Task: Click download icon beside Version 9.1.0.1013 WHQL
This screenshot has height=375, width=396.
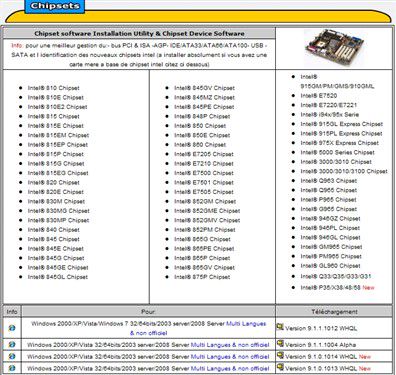Action: tap(280, 367)
